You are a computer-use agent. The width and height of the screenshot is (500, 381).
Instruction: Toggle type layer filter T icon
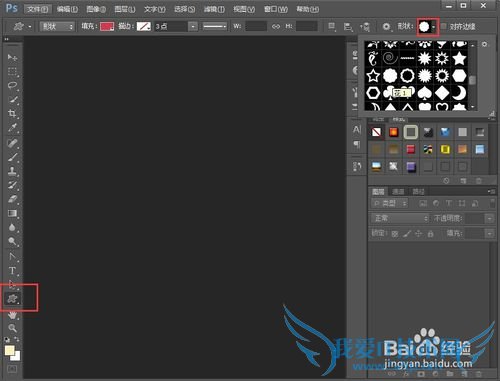point(449,203)
